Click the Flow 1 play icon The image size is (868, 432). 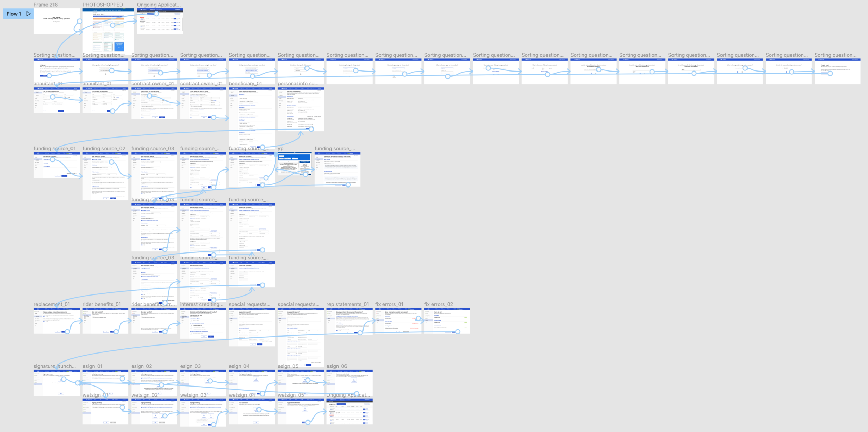(x=28, y=14)
